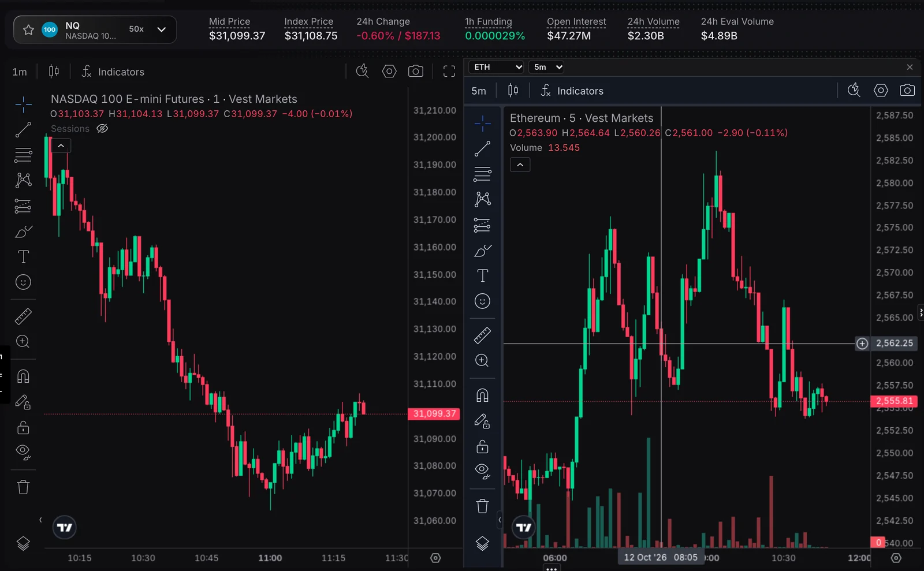Take snapshot of Ethereum chart
924x571 pixels.
click(x=907, y=90)
